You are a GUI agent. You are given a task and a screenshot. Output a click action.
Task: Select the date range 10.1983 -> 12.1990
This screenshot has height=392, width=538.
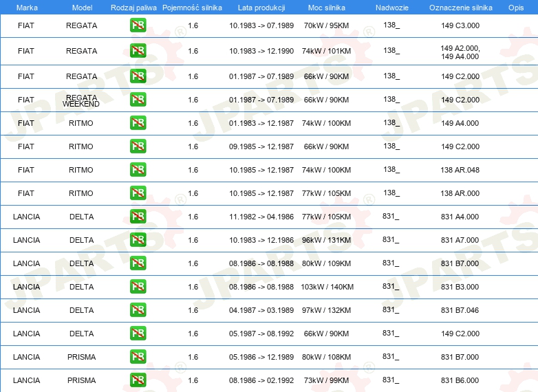[261, 51]
